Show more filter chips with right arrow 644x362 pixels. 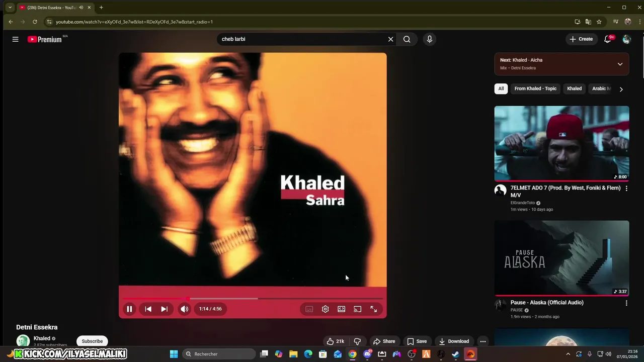click(621, 89)
